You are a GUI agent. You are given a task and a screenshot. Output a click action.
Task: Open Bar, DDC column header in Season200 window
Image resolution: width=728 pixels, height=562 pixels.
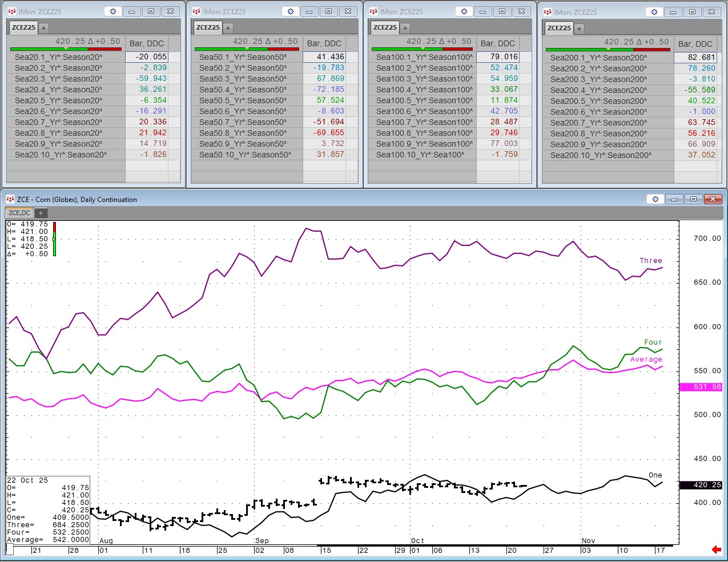[695, 44]
